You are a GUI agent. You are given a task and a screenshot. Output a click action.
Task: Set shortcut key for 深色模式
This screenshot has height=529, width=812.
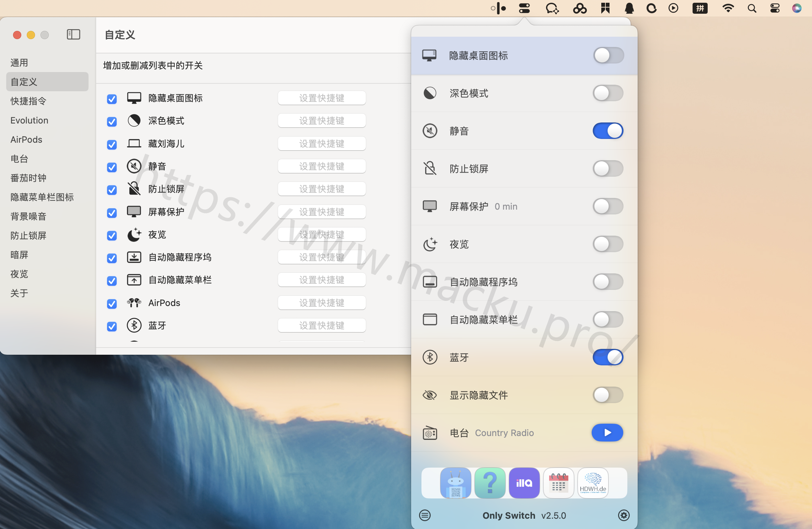coord(322,120)
